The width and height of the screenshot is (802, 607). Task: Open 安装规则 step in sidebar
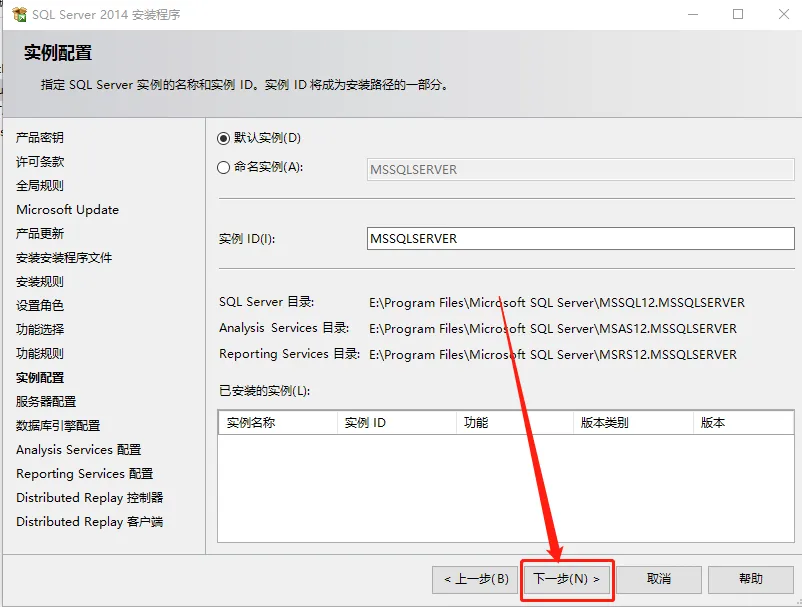point(40,282)
